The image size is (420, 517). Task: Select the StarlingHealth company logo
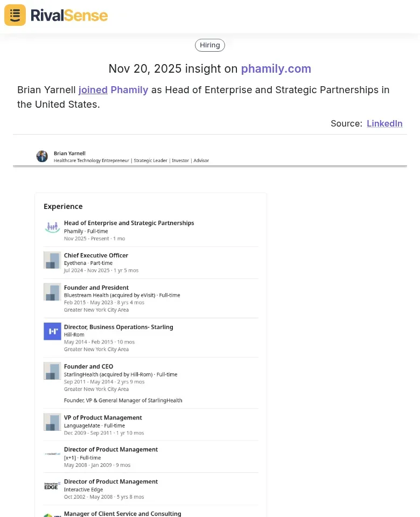click(x=52, y=371)
